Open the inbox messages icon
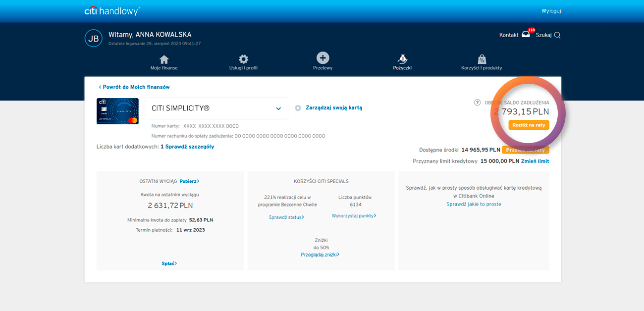Viewport: 644px width, 311px height. pos(526,35)
